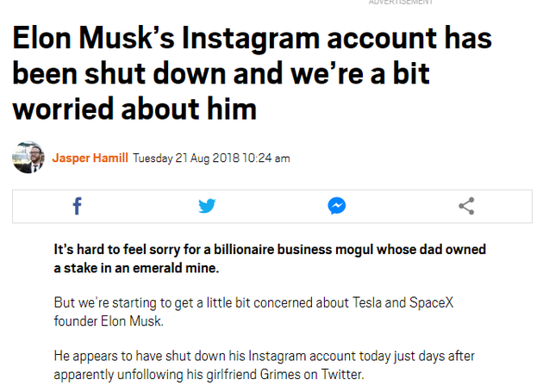Viewport: 543px width, 392px height.
Task: Click the Tuesday 21 Aug 2018 timestamp
Action: (211, 158)
